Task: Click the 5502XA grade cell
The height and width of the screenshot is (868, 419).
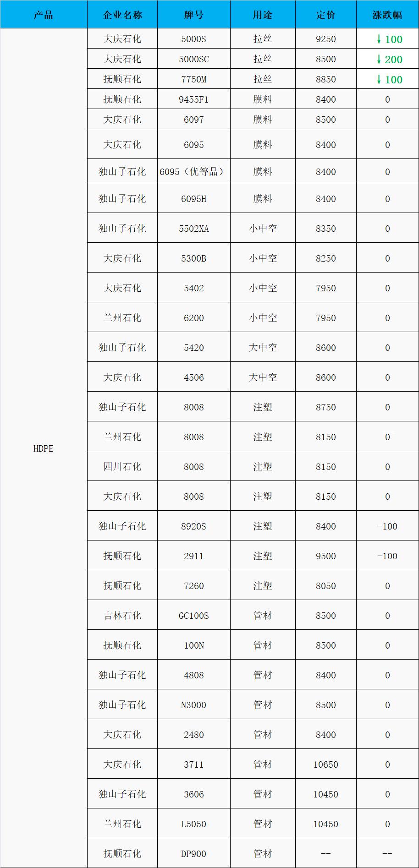Action: [193, 229]
